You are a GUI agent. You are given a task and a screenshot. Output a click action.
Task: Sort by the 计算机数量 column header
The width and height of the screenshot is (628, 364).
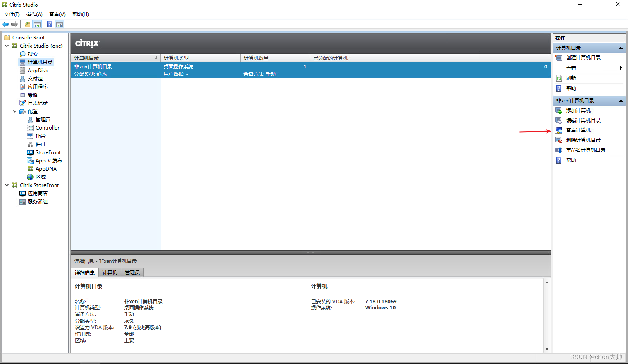point(275,58)
